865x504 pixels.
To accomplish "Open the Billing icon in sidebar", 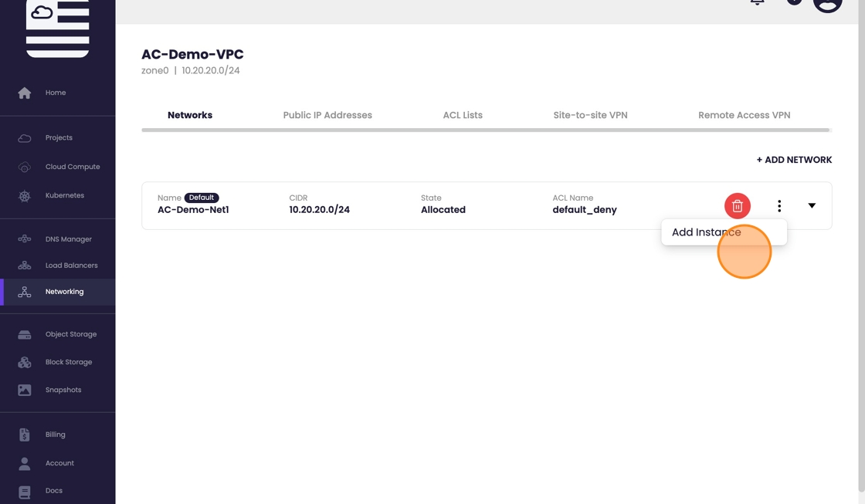I will coord(25,435).
